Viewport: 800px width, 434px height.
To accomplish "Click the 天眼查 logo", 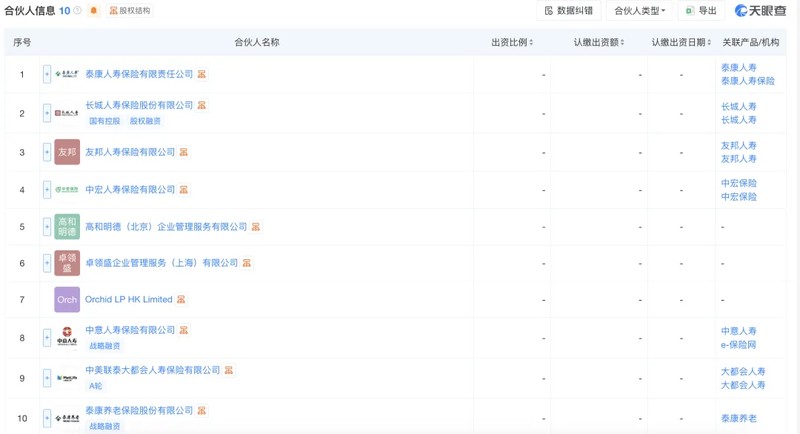I will coord(760,11).
